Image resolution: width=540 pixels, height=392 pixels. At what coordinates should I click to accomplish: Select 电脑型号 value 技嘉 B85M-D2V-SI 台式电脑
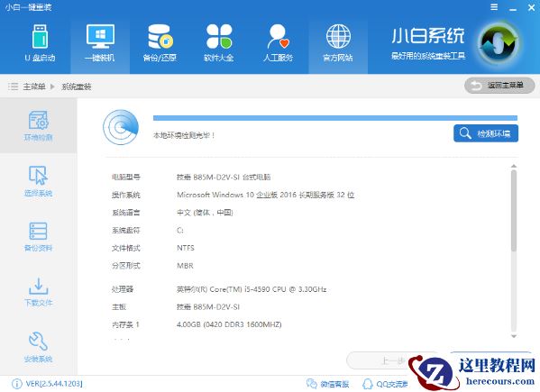click(x=224, y=178)
